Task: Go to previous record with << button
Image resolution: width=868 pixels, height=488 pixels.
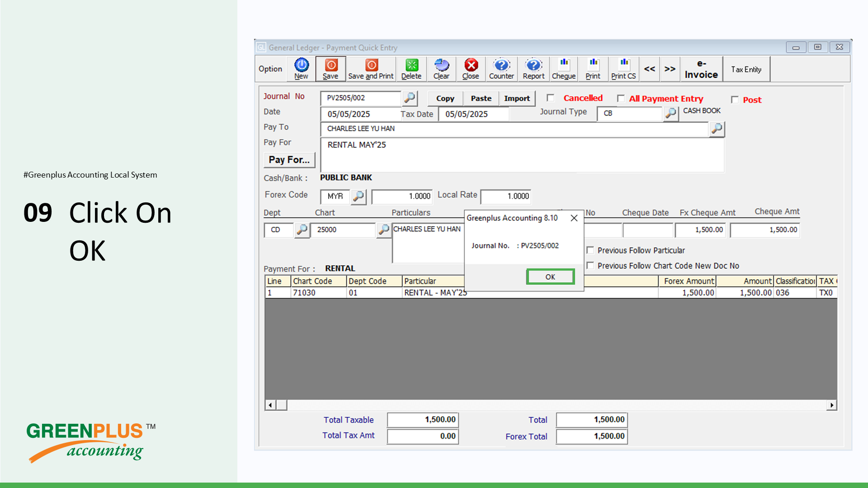Action: point(650,69)
